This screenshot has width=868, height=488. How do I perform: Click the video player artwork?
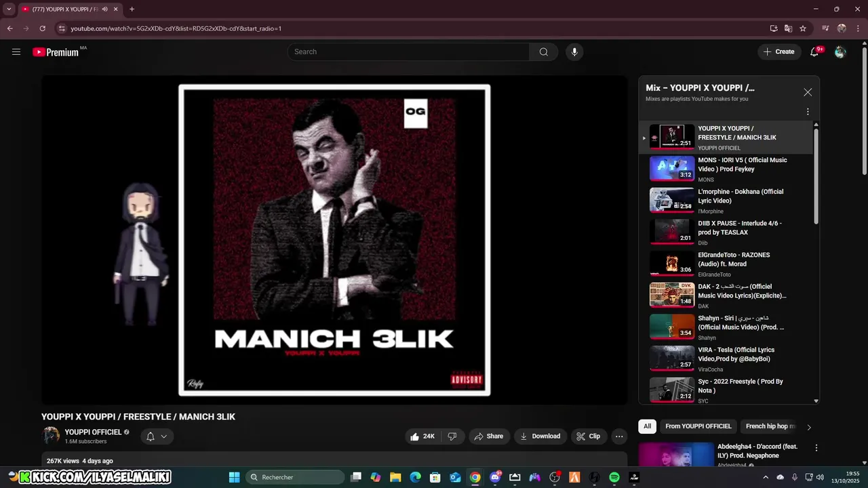(x=334, y=240)
